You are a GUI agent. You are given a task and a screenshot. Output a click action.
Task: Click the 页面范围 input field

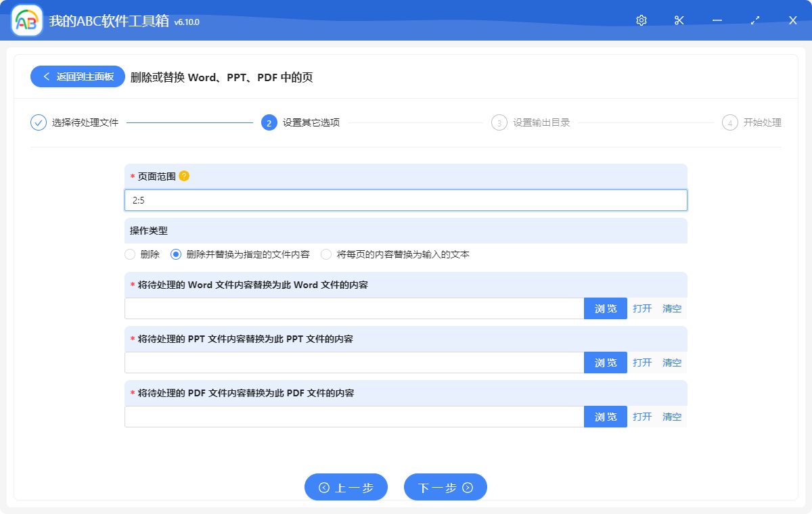[x=406, y=200]
